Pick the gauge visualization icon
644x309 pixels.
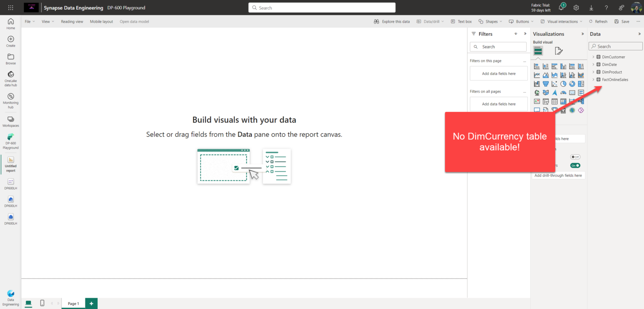tap(563, 92)
